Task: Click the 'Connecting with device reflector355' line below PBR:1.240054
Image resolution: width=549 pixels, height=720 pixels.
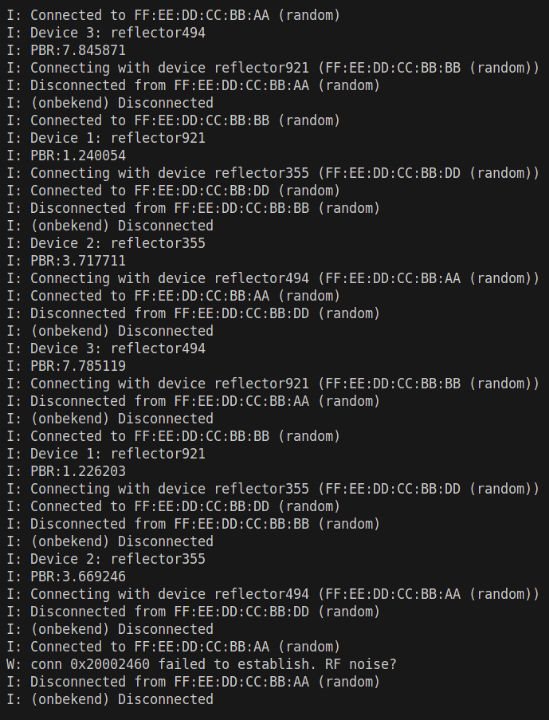Action: (x=273, y=173)
